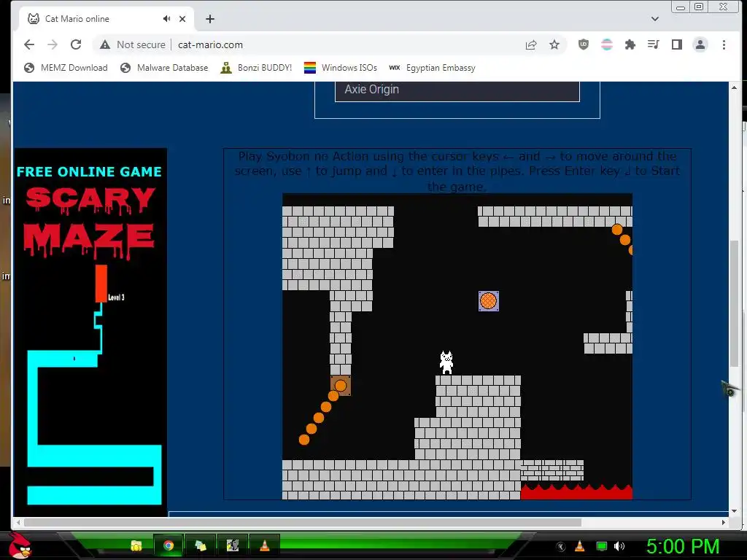Toggle the browser side panel

[676, 44]
